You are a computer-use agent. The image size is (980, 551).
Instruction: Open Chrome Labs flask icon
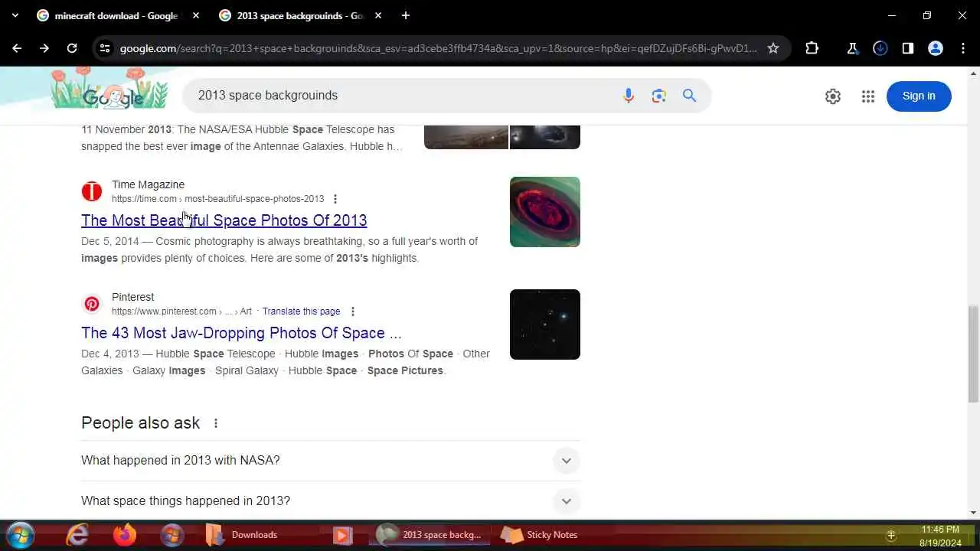click(x=852, y=48)
